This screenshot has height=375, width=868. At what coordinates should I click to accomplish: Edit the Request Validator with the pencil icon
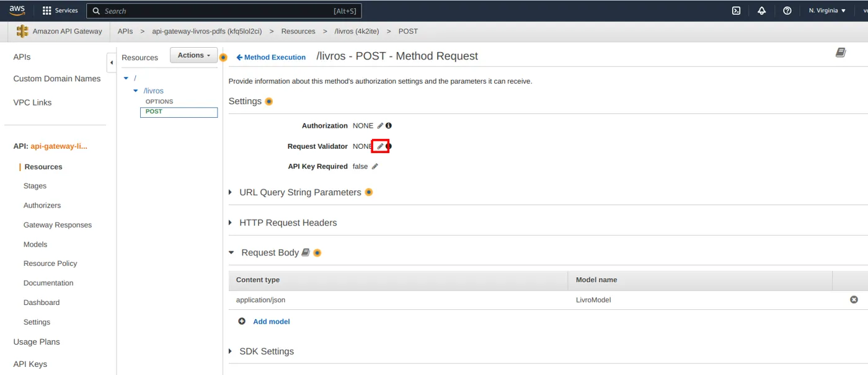tap(380, 146)
